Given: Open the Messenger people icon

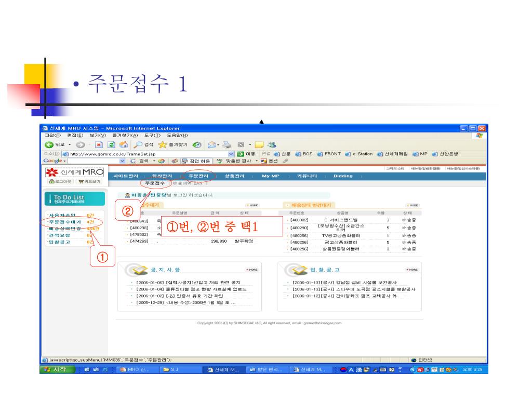Looking at the screenshot, I should pyautogui.click(x=272, y=144).
